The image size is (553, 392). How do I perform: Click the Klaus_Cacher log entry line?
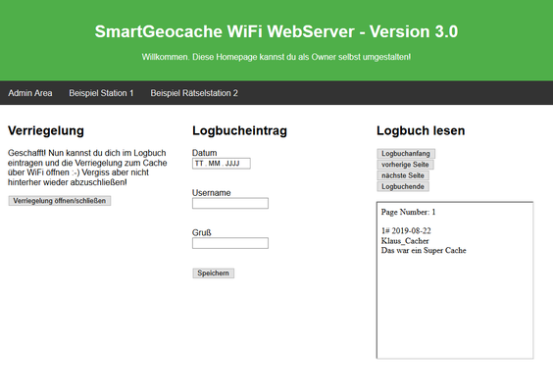(x=405, y=241)
